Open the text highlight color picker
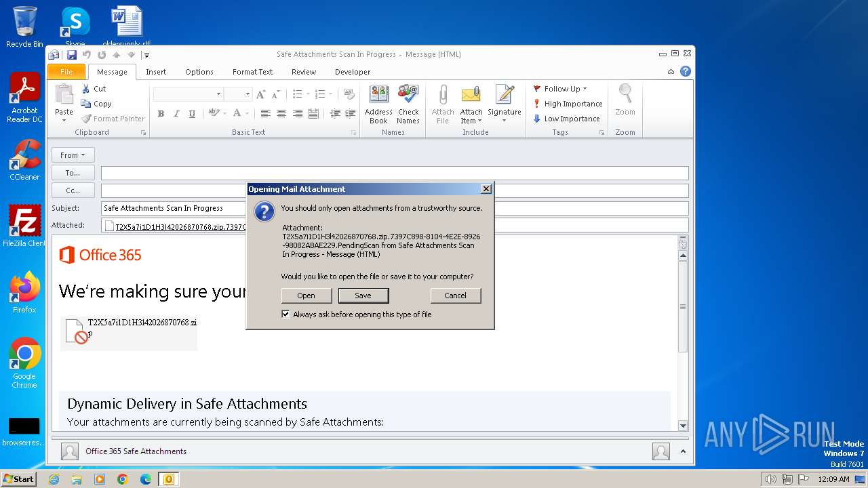 click(x=216, y=114)
